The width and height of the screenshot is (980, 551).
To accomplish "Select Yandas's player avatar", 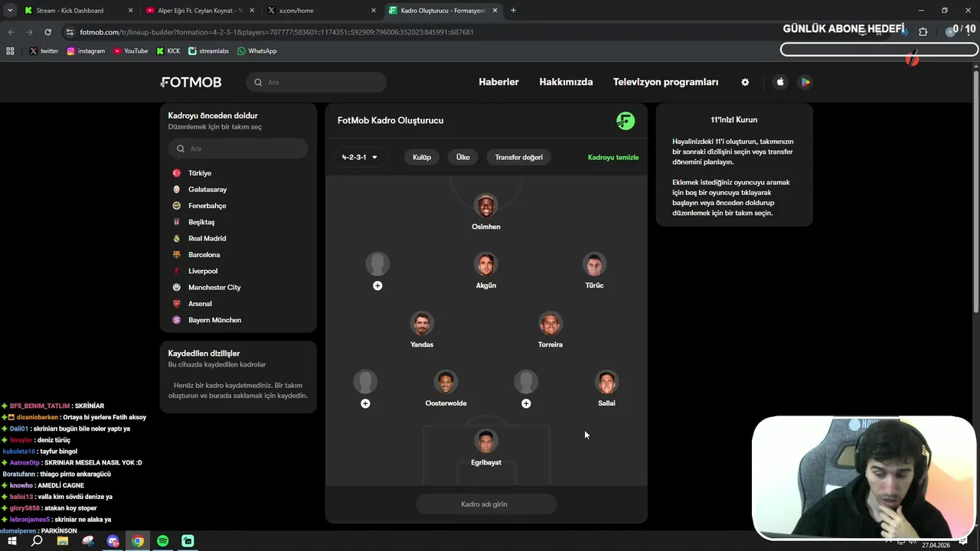I will coord(422,324).
